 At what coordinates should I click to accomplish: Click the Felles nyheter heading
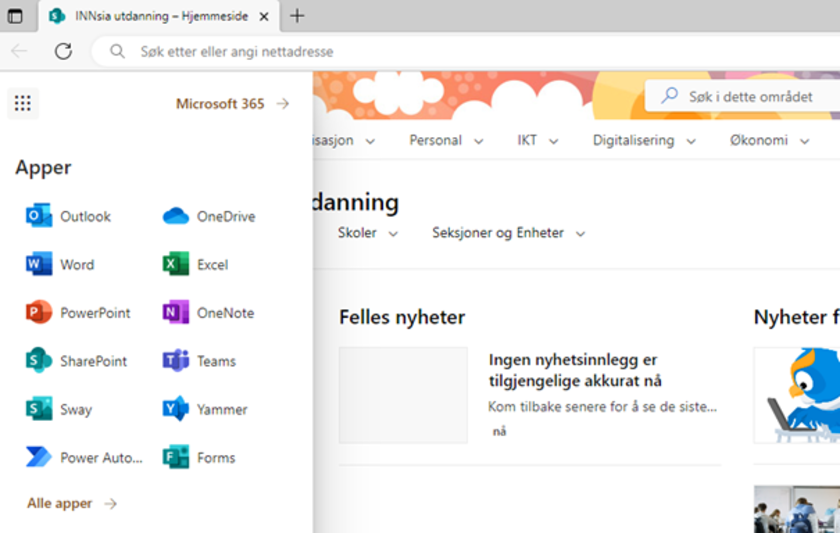[x=402, y=317]
